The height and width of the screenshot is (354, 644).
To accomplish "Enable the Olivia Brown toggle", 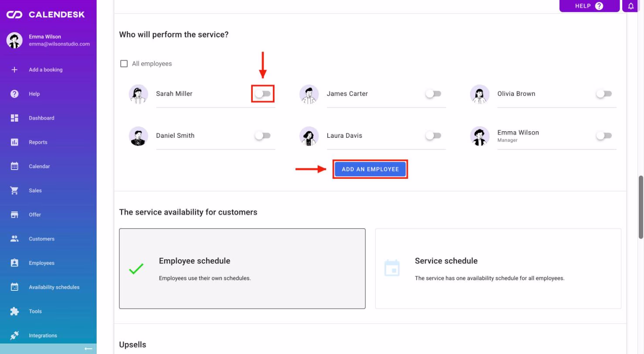I will [x=604, y=94].
